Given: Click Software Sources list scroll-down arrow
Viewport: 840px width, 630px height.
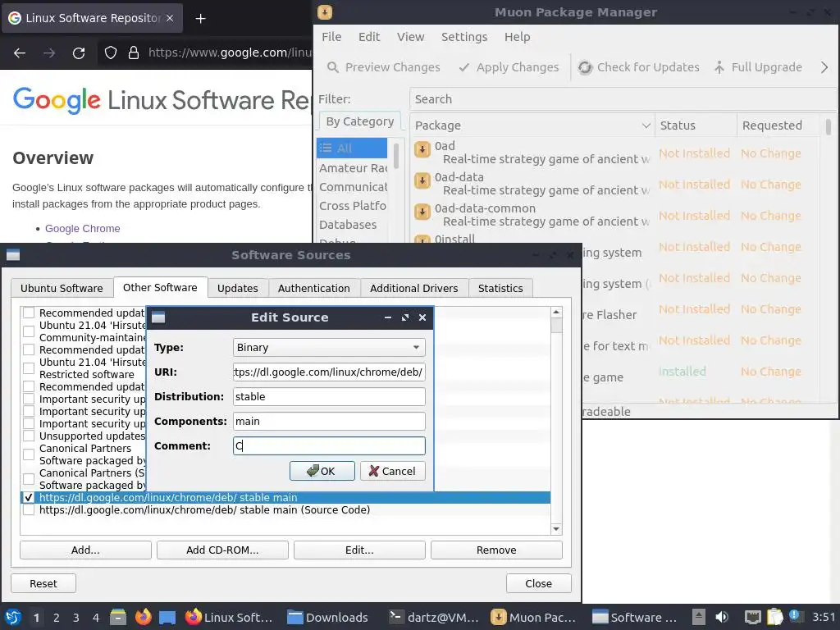Looking at the screenshot, I should coord(556,529).
